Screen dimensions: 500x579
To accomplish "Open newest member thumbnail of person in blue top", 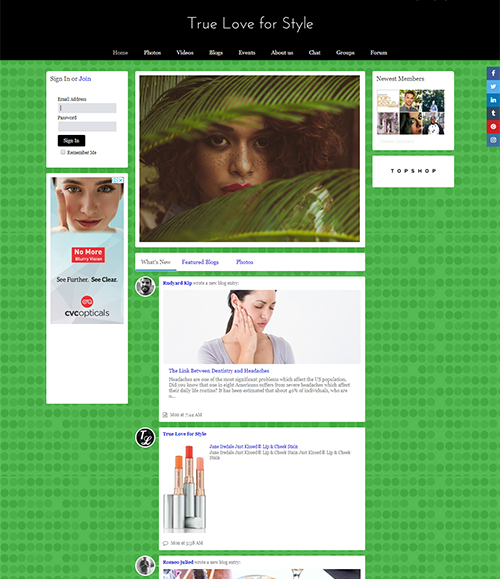I will [433, 100].
